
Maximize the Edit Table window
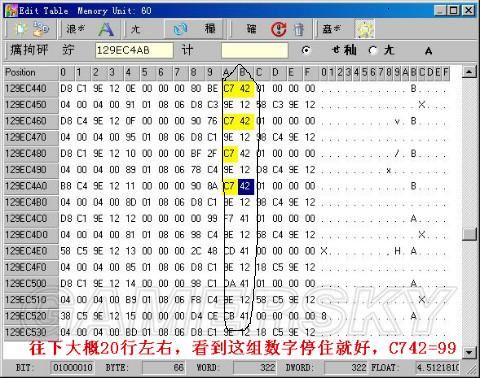(454, 11)
